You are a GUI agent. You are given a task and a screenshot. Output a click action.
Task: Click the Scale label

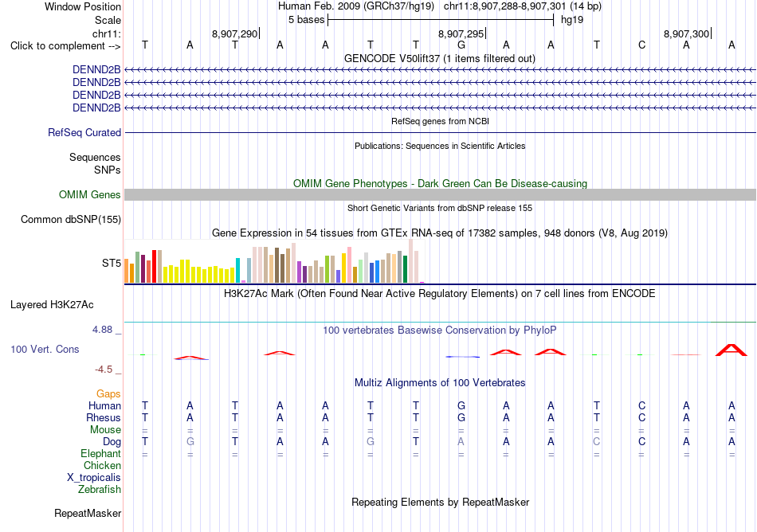tap(108, 20)
